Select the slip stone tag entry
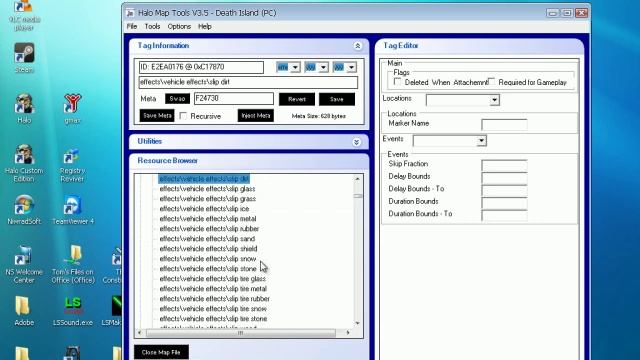Viewport: 640px width, 360px height. 208,269
